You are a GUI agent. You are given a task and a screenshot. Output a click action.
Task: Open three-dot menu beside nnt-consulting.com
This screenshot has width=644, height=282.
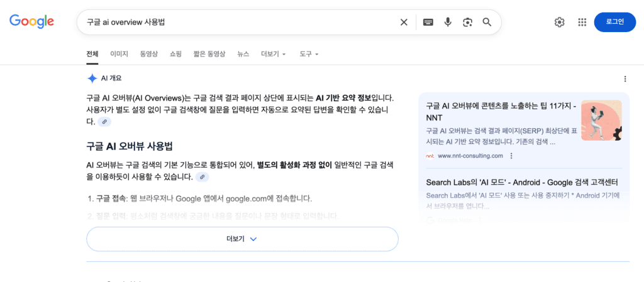(x=511, y=156)
